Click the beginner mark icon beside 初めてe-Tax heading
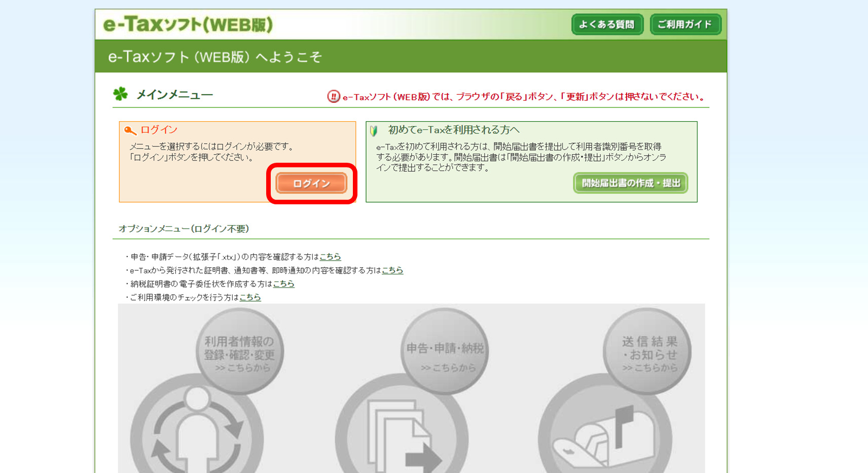The width and height of the screenshot is (868, 473). tap(374, 131)
